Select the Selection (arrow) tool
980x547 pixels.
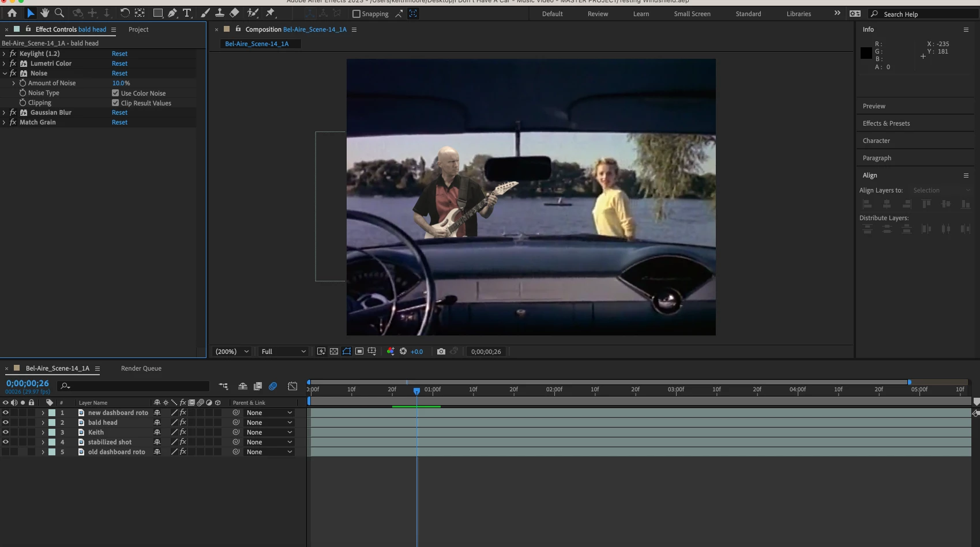31,13
